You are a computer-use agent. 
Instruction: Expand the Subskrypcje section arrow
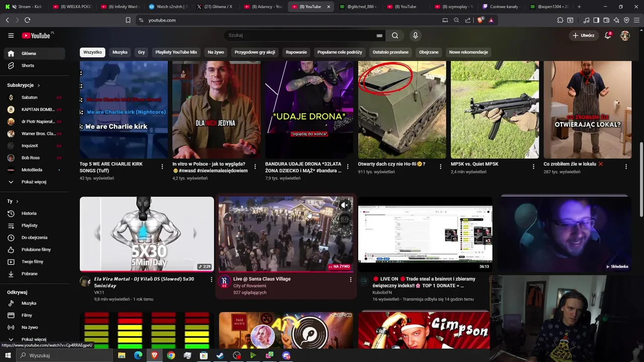(x=38, y=85)
